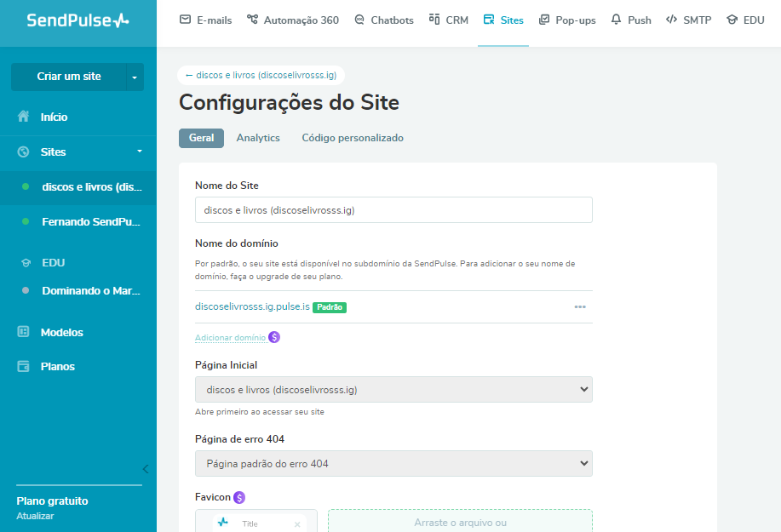Click the E-mails envelope icon
781x532 pixels.
click(x=185, y=20)
